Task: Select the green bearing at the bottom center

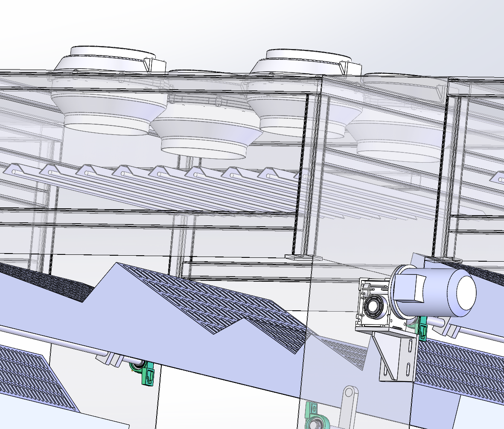Action: (316, 415)
